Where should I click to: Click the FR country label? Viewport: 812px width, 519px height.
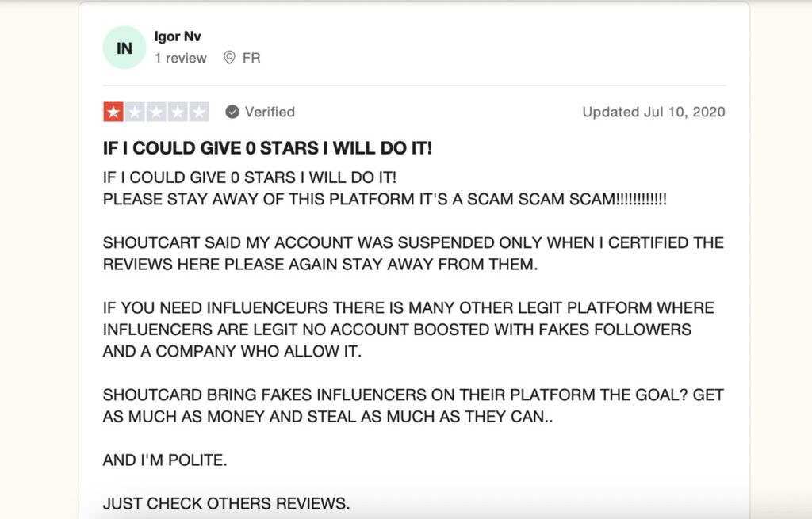click(x=251, y=58)
